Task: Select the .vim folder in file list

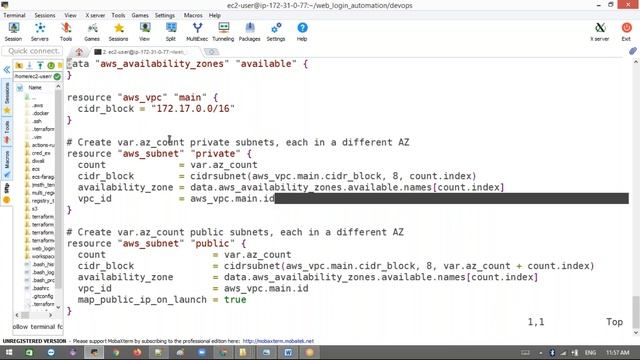Action: point(37,137)
